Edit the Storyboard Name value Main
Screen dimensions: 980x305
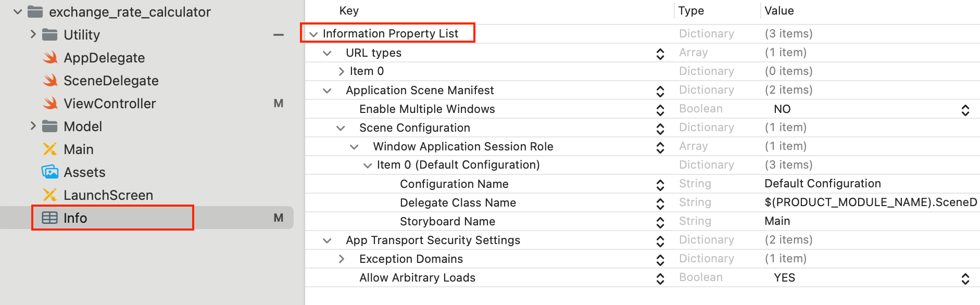tap(777, 221)
